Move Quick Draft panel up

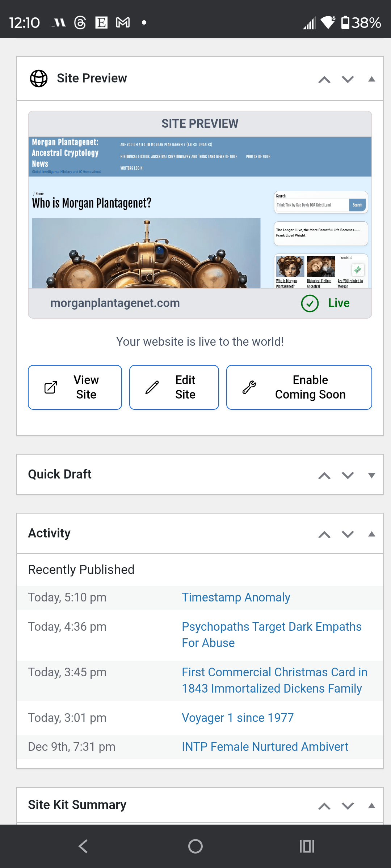324,475
